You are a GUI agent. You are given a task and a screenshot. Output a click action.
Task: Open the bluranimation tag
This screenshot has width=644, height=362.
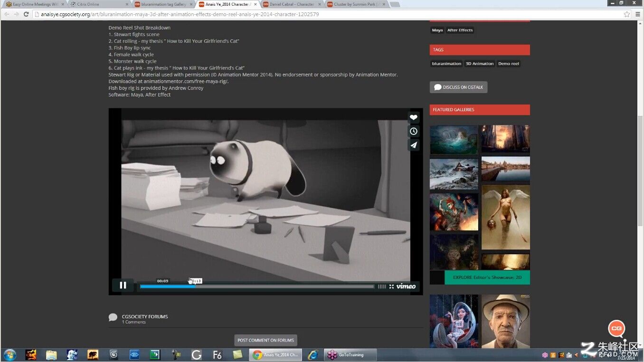pos(446,64)
